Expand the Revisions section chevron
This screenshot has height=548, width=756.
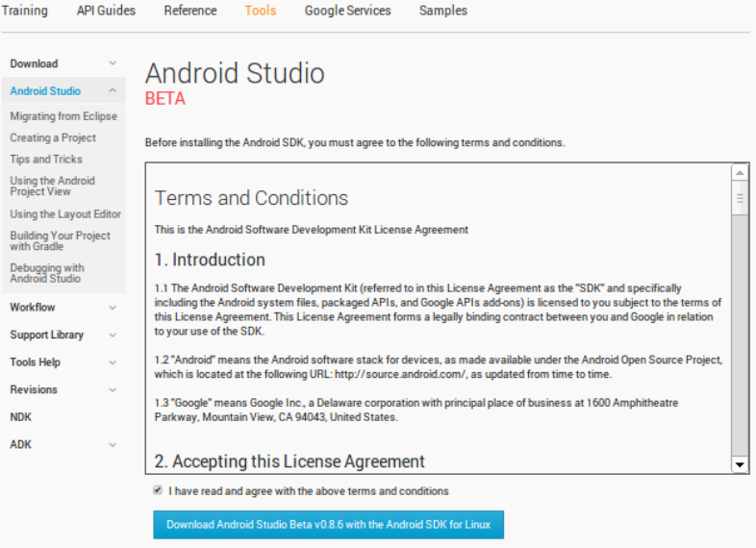(x=113, y=390)
